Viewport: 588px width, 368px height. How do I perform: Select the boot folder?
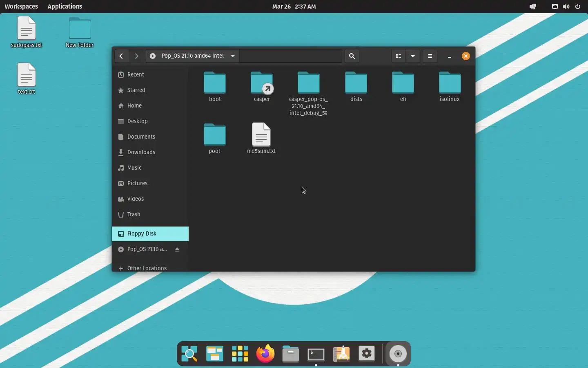(215, 87)
